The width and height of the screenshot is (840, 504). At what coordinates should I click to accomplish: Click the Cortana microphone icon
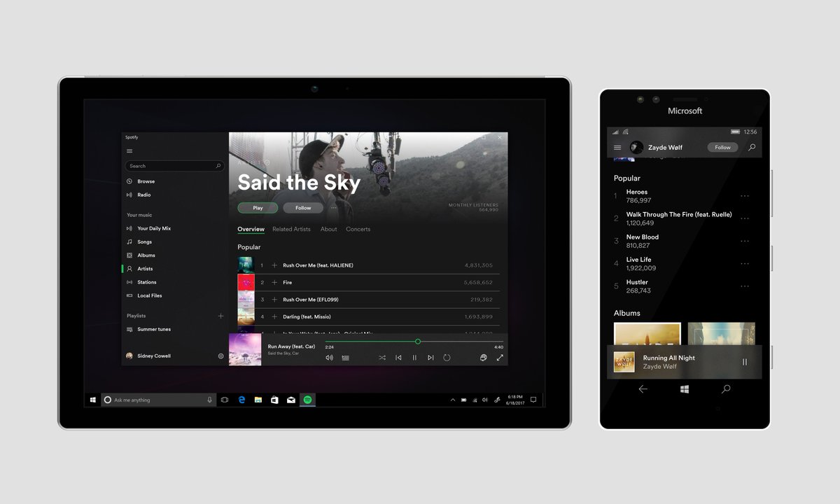[x=209, y=400]
